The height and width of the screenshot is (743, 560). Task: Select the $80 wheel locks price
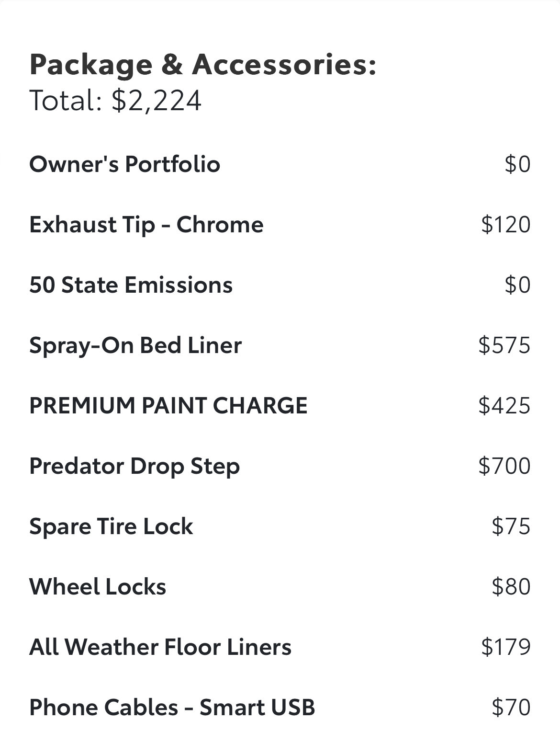pyautogui.click(x=511, y=587)
